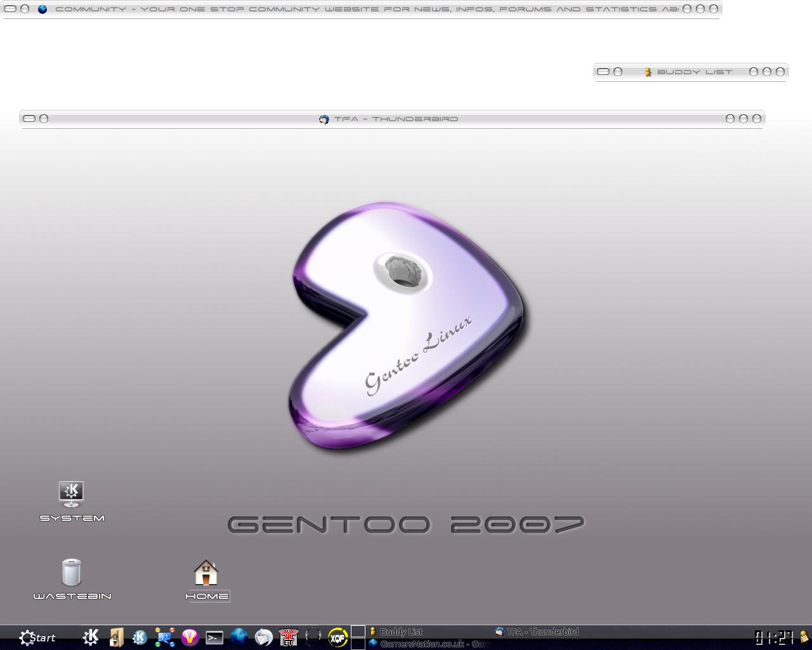Click the Buddy List window title text
Viewport: 812px width, 650px height.
[695, 72]
